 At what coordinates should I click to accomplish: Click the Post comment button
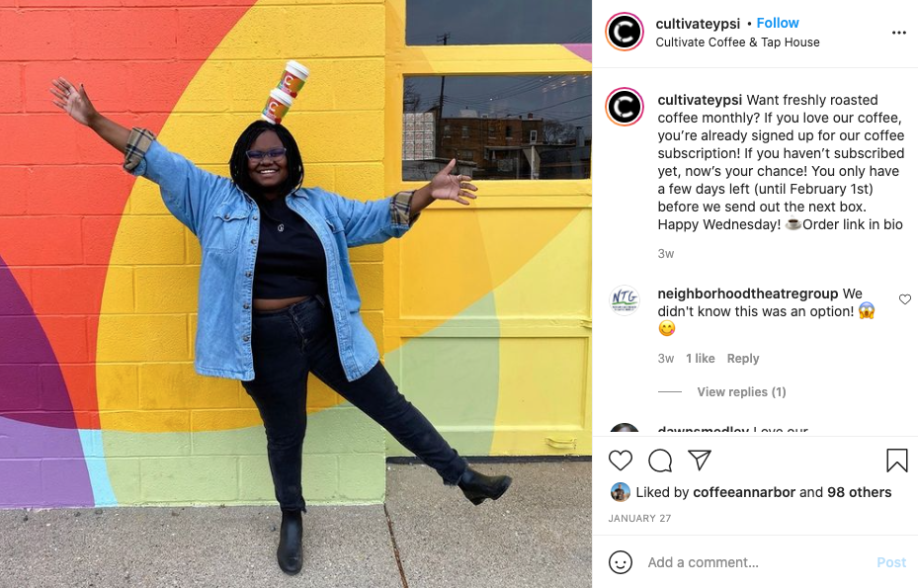(x=891, y=562)
